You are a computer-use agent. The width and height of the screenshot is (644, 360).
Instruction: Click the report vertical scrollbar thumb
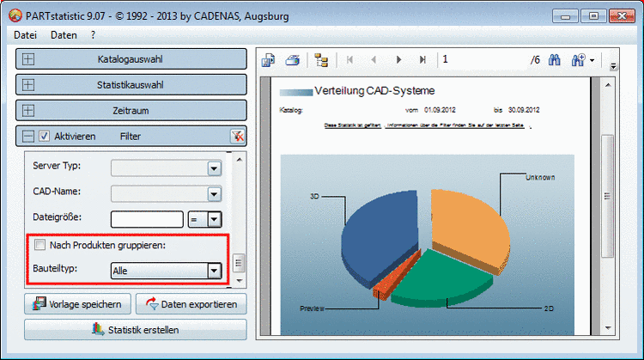pyautogui.click(x=608, y=196)
